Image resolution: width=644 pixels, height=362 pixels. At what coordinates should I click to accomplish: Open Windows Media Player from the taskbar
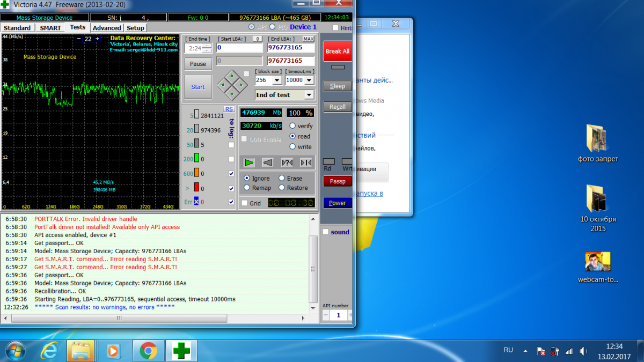pos(113,351)
